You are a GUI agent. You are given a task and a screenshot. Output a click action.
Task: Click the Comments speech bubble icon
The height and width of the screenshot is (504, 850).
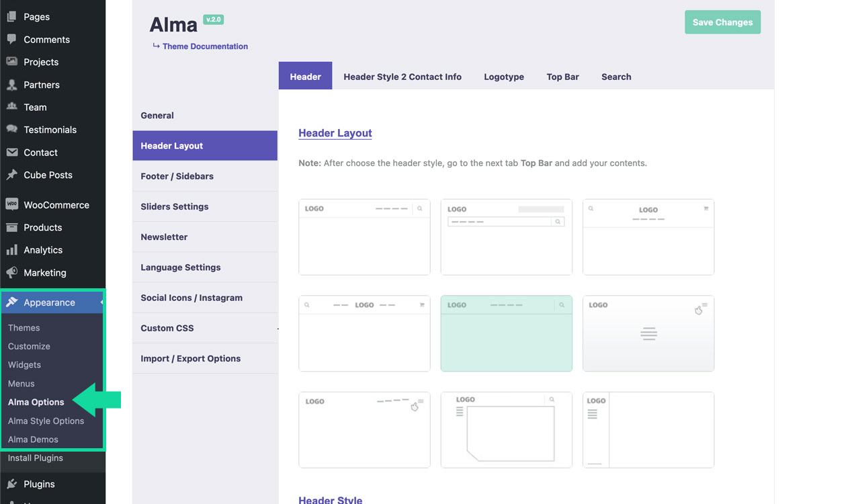(11, 40)
